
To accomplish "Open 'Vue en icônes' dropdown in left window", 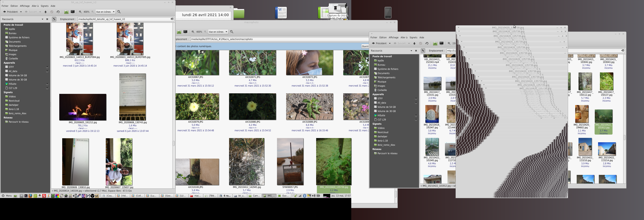I will tap(106, 12).
